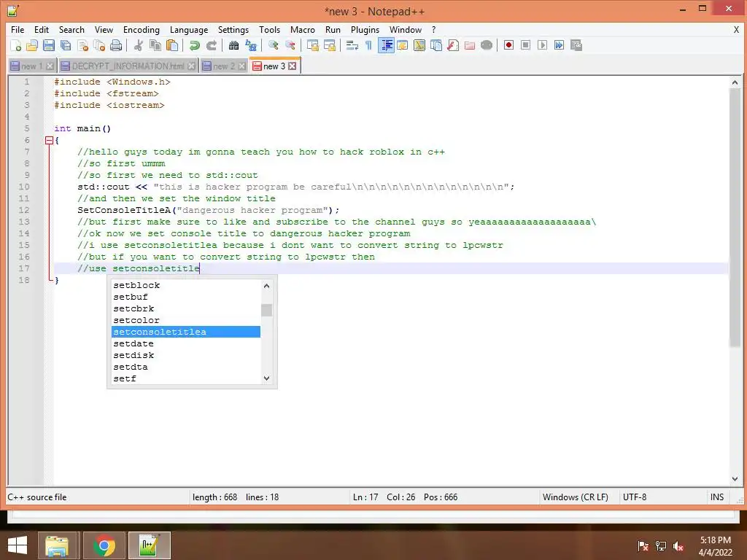
Task: Click Run macro multiple times icon
Action: click(559, 45)
